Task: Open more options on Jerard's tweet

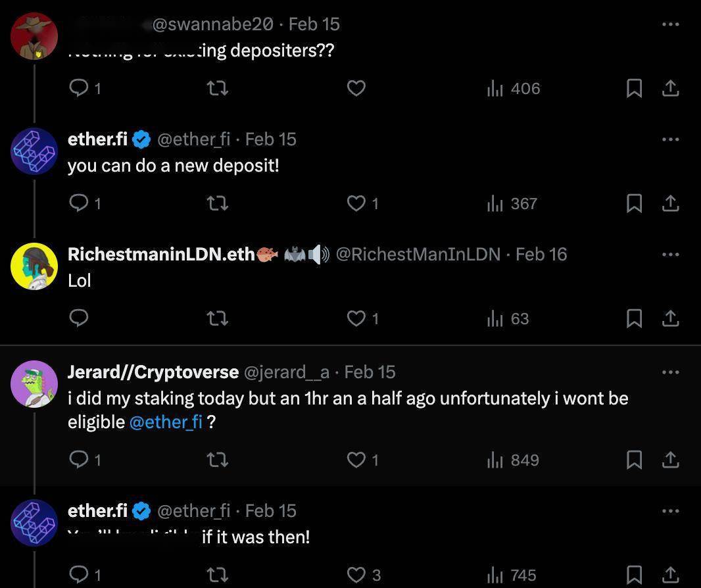Action: (x=670, y=372)
